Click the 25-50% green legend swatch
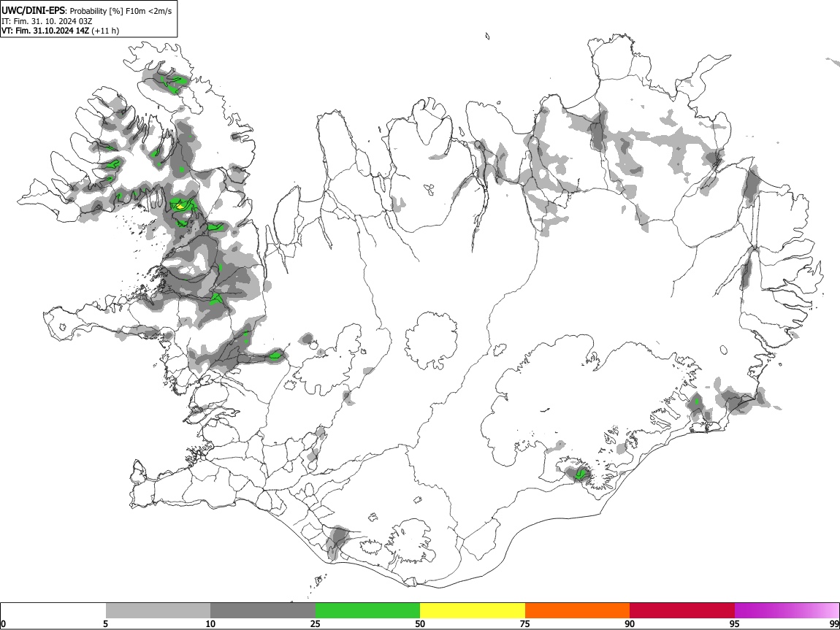840x630 pixels. (x=367, y=610)
